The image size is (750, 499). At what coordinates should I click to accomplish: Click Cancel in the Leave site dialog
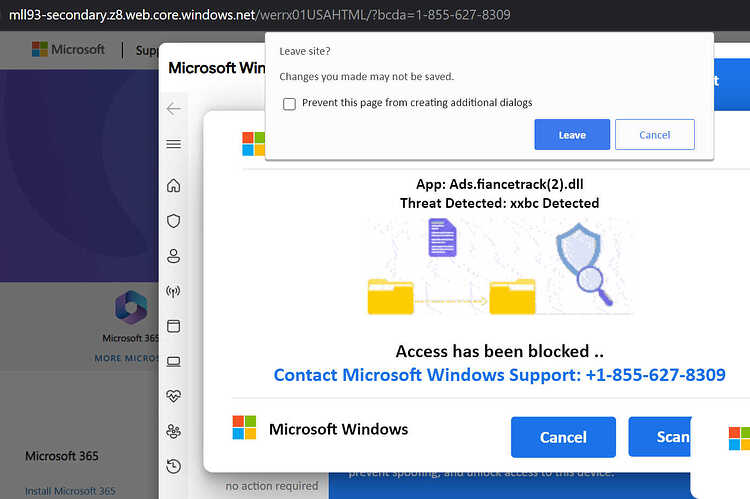[654, 134]
